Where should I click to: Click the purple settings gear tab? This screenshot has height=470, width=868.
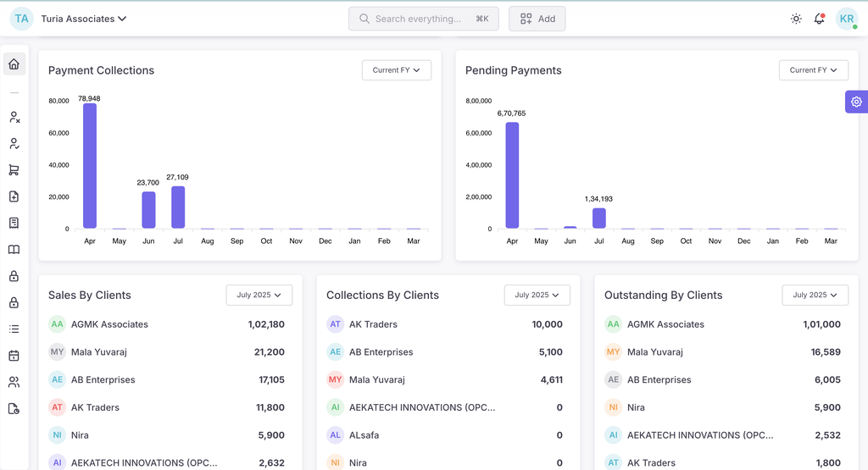pos(856,102)
